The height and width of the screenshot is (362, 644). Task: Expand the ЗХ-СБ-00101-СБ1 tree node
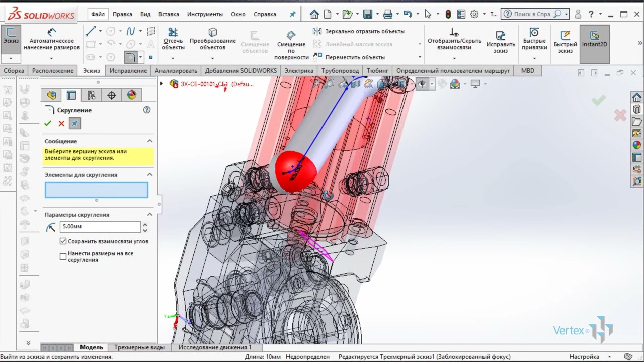[x=162, y=84]
